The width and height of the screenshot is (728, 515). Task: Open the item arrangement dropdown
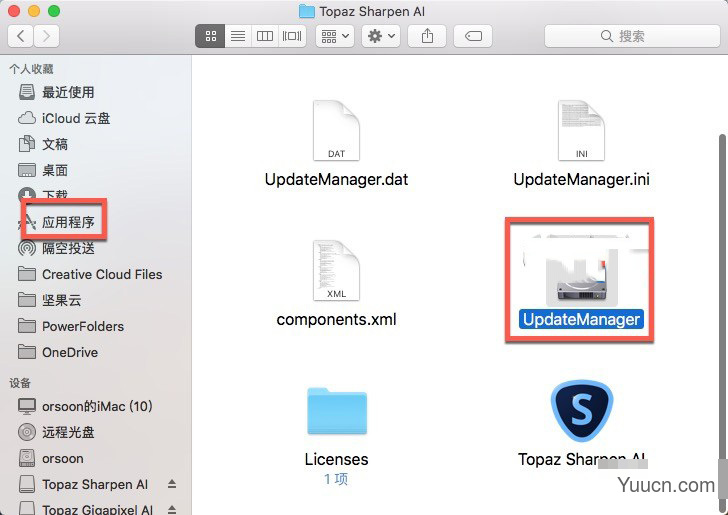click(x=335, y=36)
